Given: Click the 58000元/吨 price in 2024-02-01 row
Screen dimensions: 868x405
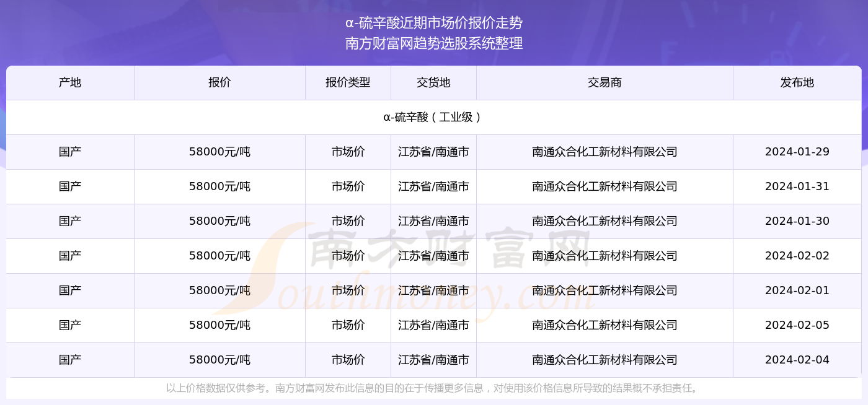Looking at the screenshot, I should [219, 290].
